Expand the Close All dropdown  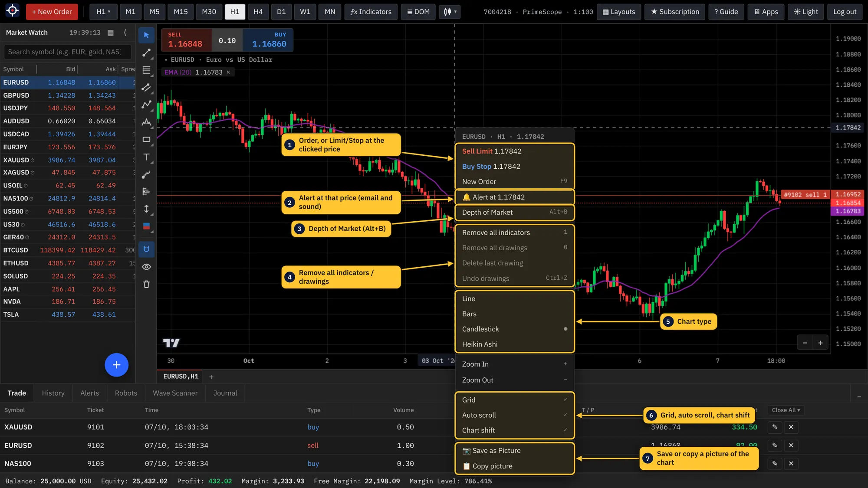point(786,410)
